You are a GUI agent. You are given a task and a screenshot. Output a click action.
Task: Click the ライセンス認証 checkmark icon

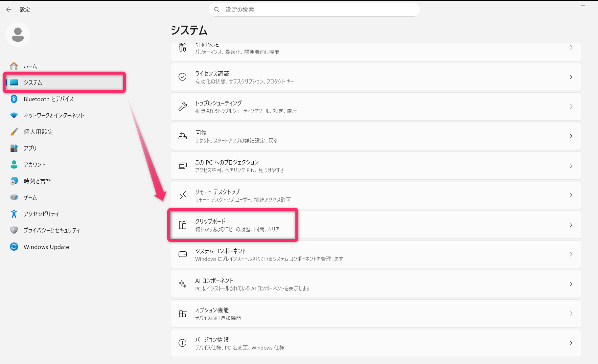182,77
